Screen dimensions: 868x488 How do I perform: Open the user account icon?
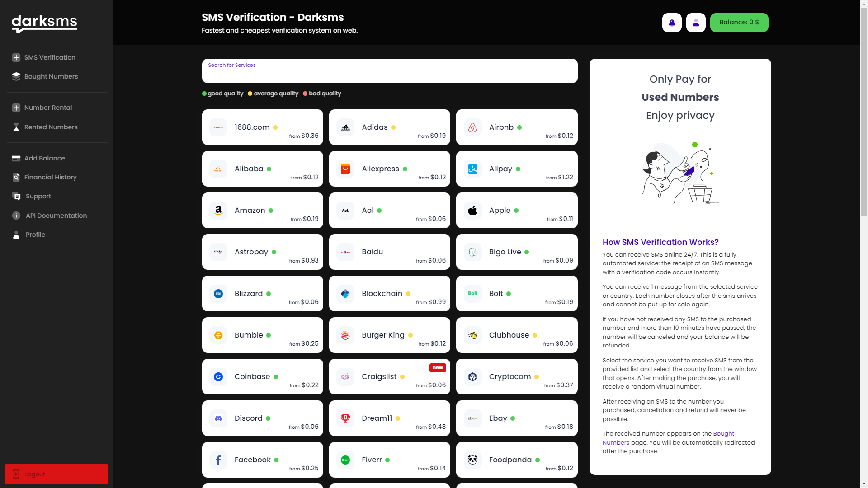[696, 23]
